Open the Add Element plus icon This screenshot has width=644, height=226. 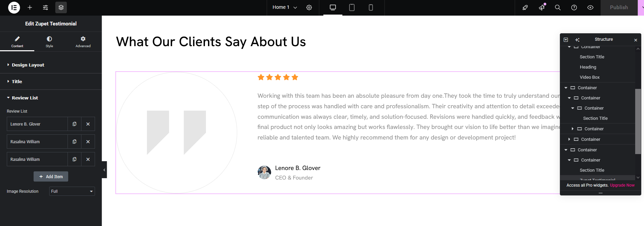tap(30, 7)
